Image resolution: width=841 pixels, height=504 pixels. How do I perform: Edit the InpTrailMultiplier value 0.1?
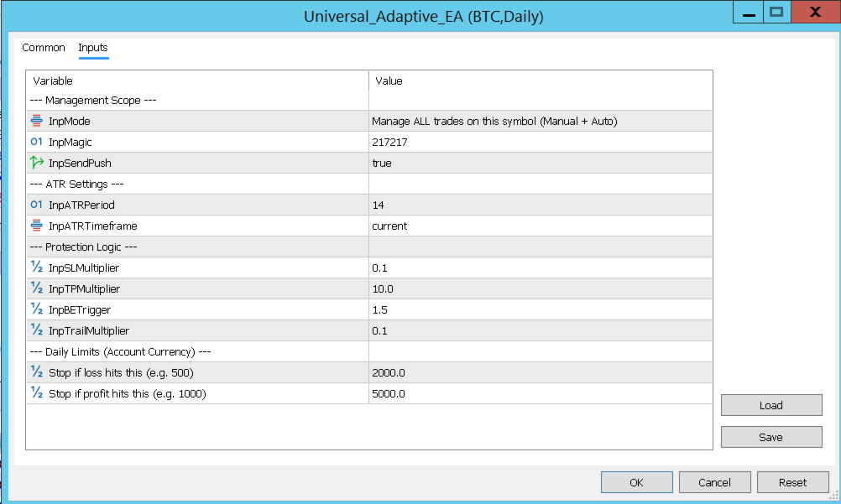[541, 330]
